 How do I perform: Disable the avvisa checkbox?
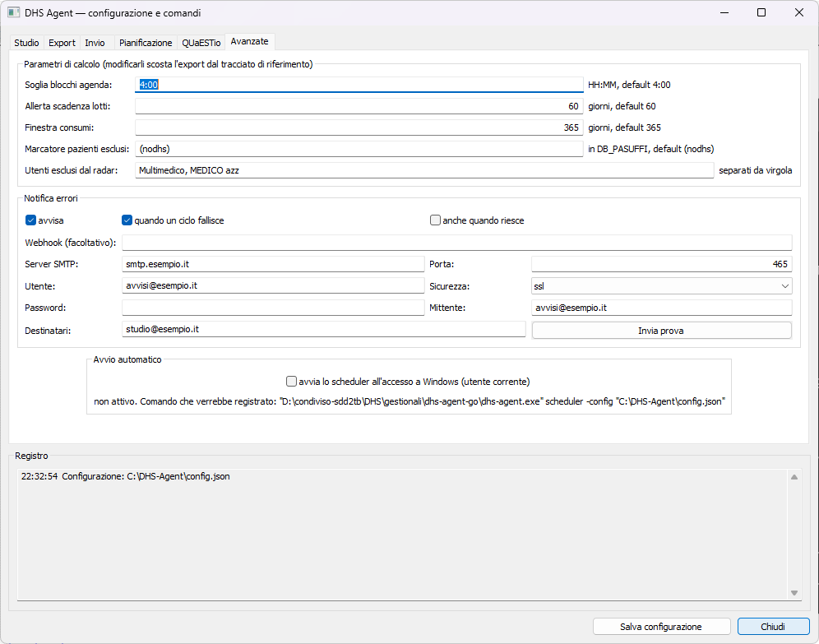coord(30,220)
